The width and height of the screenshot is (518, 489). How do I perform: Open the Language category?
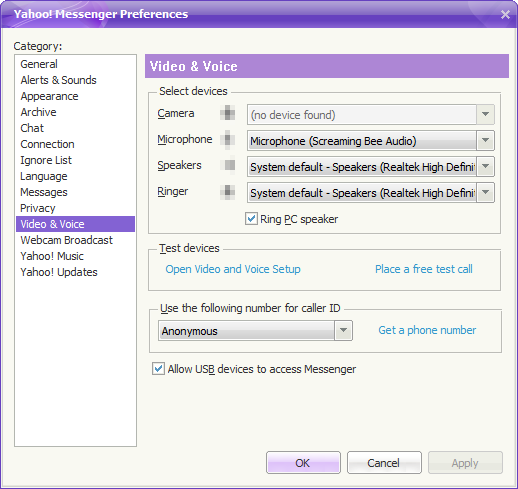(75, 176)
